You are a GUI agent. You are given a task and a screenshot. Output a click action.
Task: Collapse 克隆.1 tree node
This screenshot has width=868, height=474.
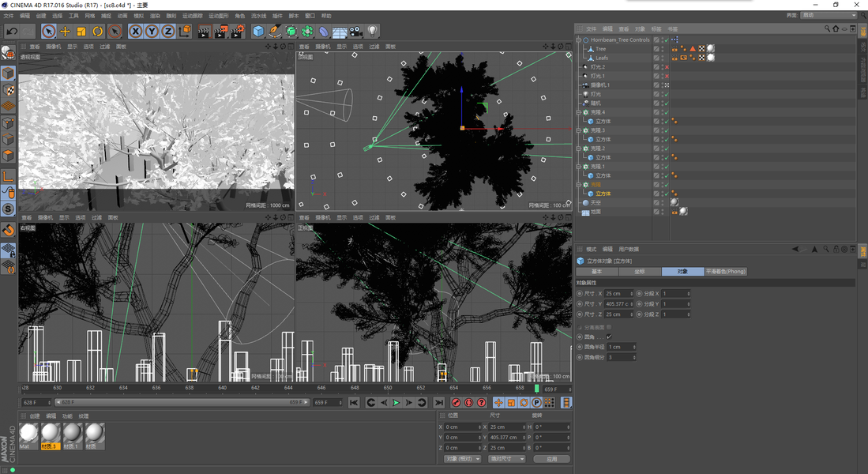pyautogui.click(x=578, y=167)
